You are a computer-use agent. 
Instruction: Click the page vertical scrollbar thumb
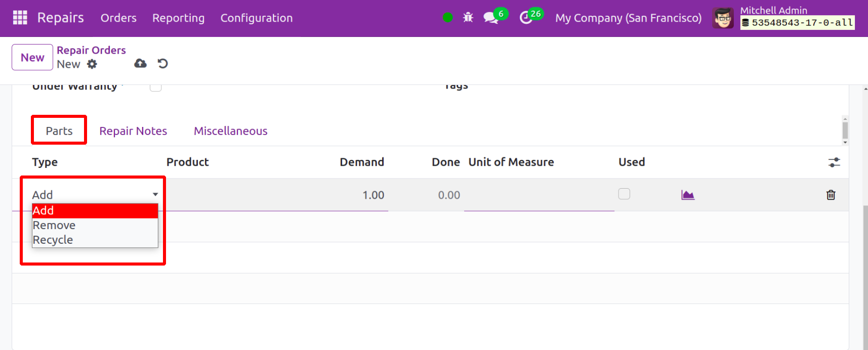point(865,277)
